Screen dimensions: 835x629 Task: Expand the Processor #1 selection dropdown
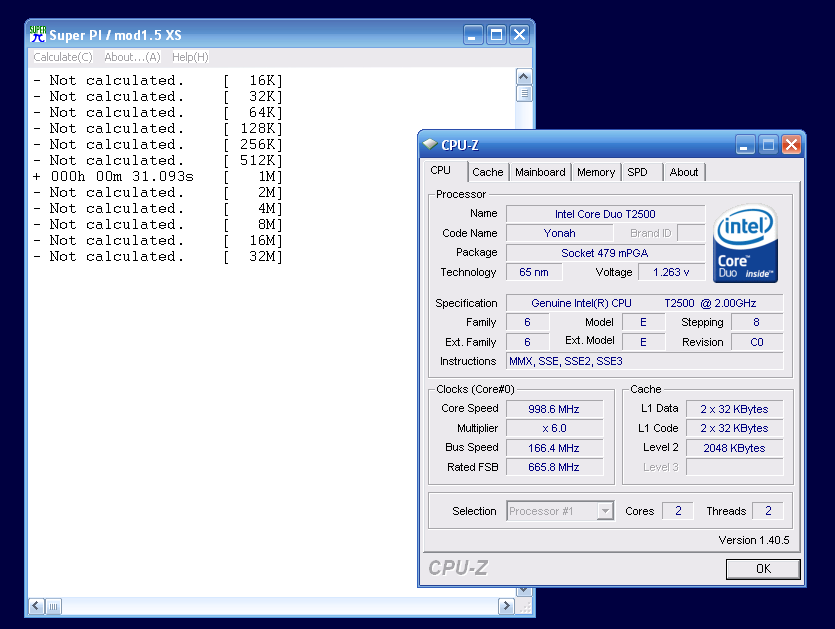604,511
